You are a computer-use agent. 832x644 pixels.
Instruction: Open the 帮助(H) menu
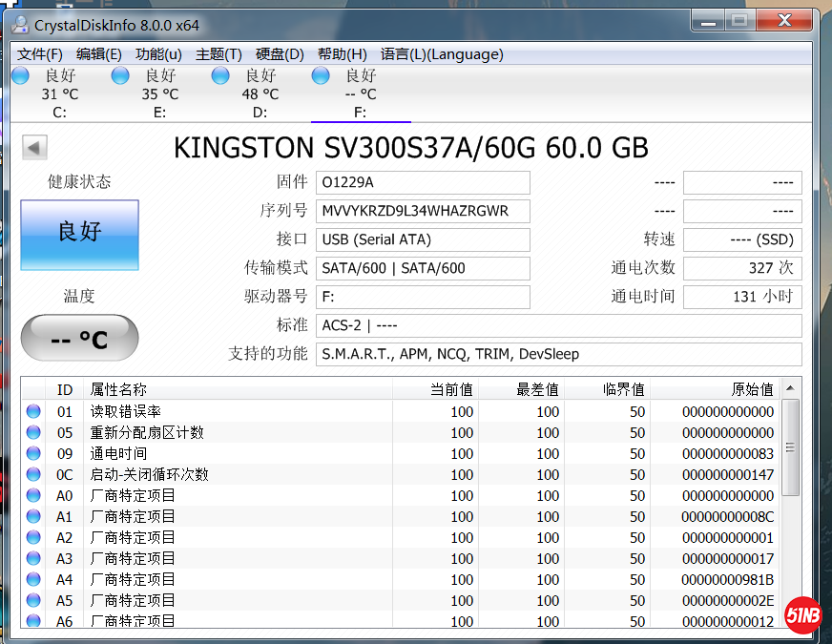pos(341,54)
